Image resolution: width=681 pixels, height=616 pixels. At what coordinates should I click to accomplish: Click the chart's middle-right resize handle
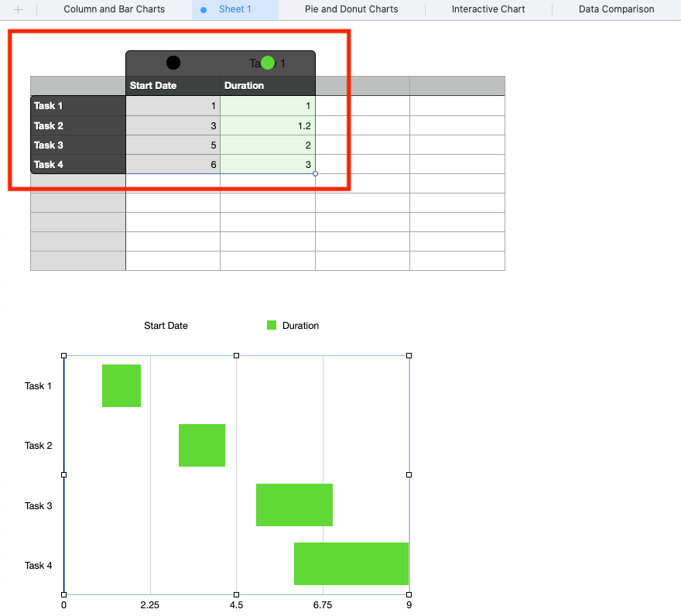[409, 475]
